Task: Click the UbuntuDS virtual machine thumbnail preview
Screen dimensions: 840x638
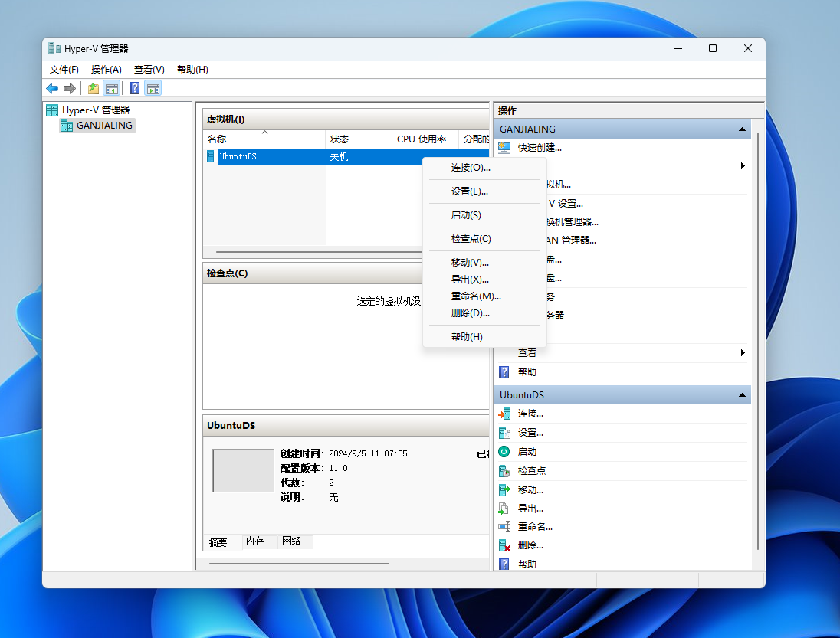Action: (x=243, y=470)
